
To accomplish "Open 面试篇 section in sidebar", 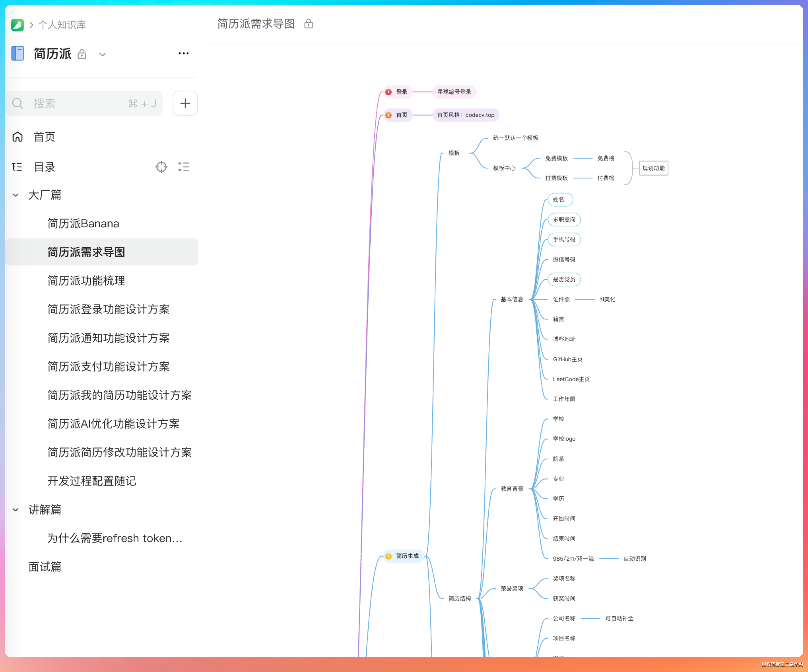I will click(45, 567).
